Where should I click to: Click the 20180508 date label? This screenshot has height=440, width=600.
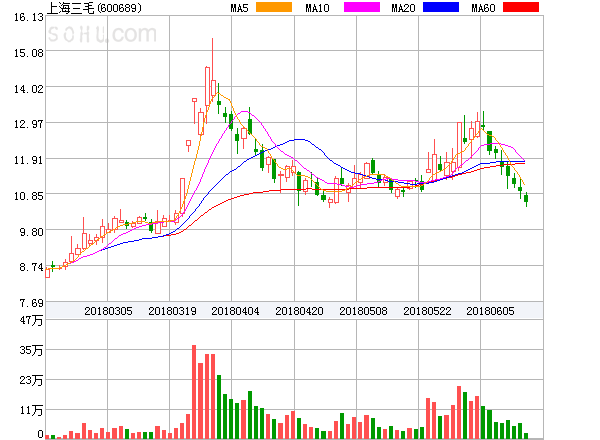363,311
